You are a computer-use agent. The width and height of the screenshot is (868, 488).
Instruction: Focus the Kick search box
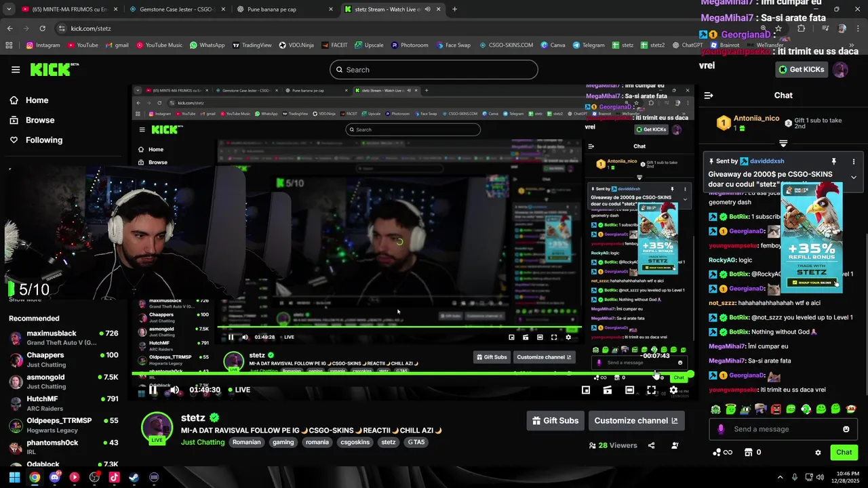pos(434,69)
